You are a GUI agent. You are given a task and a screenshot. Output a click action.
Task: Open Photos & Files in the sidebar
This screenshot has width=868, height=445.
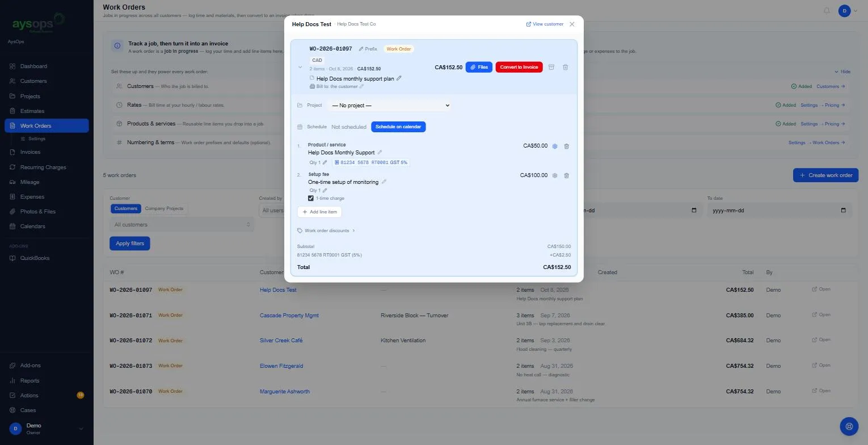coord(47,211)
